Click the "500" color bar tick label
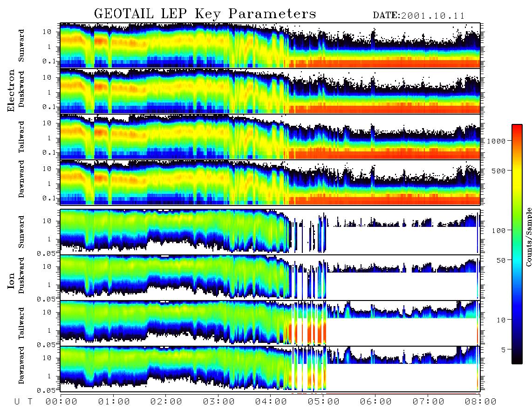 pos(499,171)
